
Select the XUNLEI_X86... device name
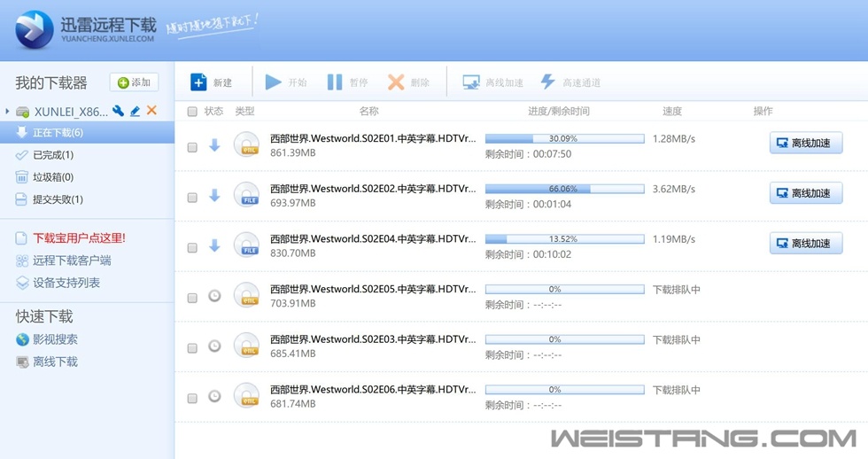(x=71, y=112)
